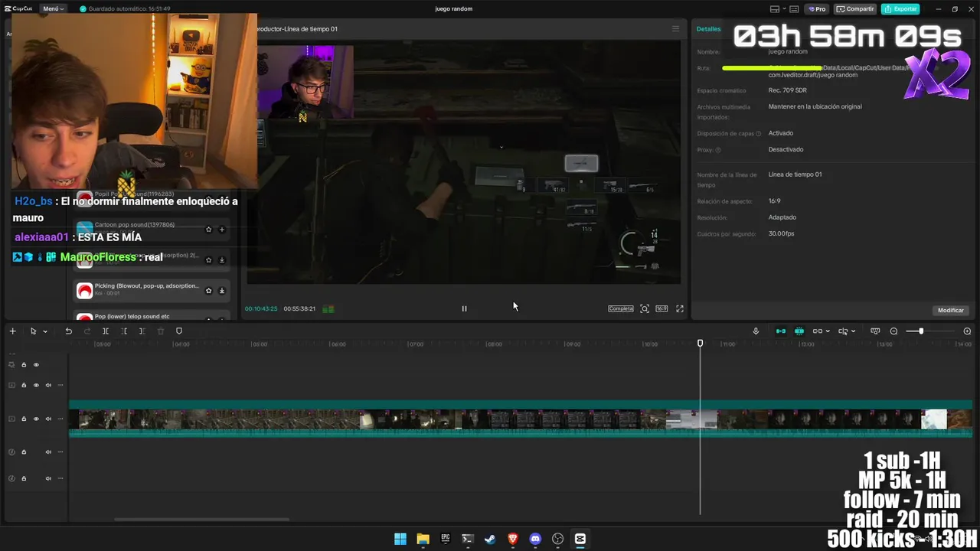
Task: Switch to the Detalles tab
Action: (708, 28)
